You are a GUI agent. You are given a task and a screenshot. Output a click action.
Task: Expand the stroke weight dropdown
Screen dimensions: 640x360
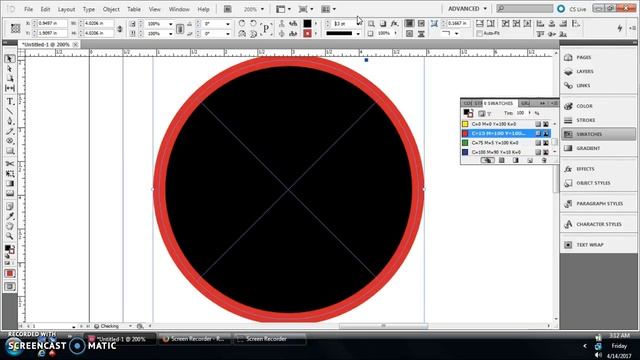pyautogui.click(x=358, y=24)
